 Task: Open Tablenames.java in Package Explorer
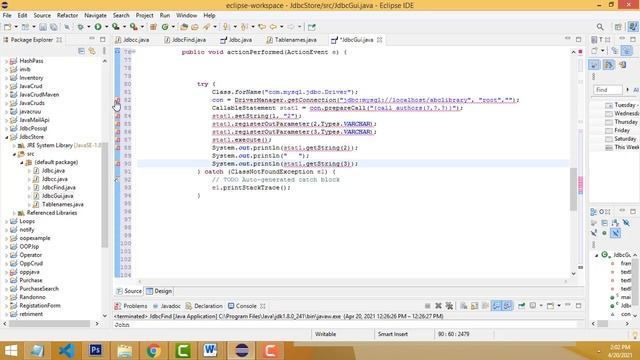62,204
